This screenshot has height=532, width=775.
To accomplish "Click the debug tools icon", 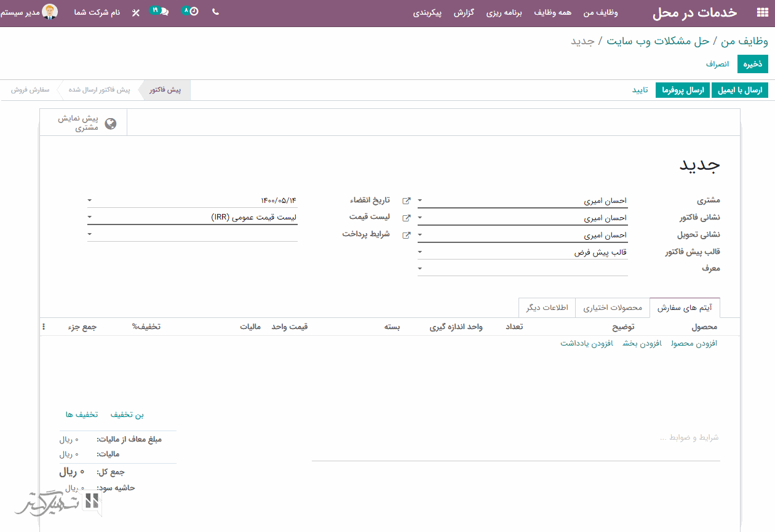I will tap(136, 12).
